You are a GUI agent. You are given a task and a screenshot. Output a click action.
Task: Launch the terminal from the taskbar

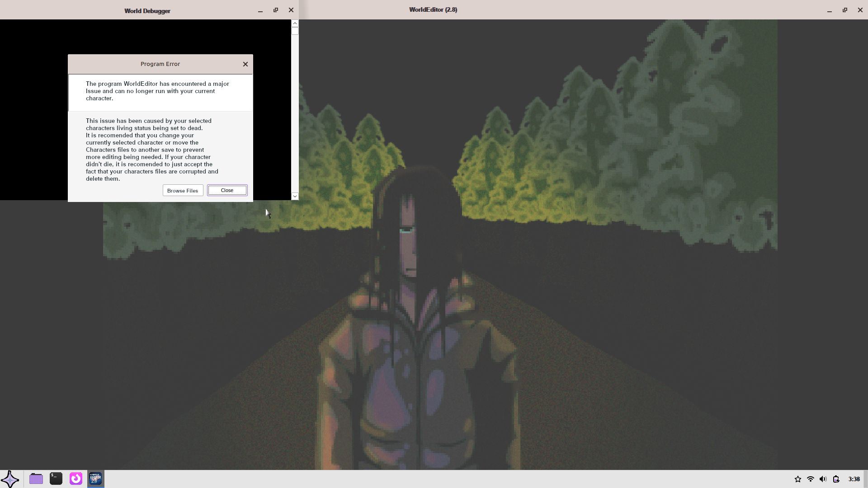click(x=56, y=479)
